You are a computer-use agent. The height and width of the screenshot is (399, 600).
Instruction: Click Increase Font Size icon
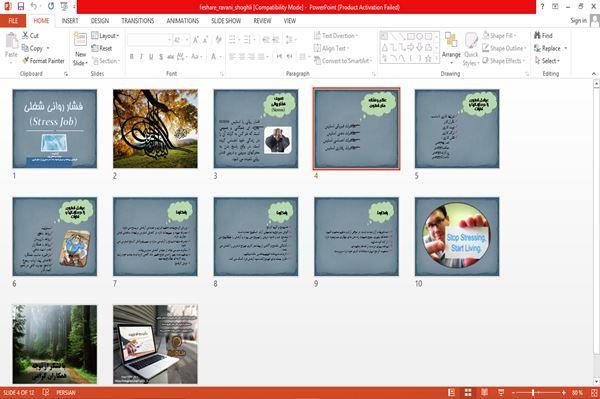[196, 39]
